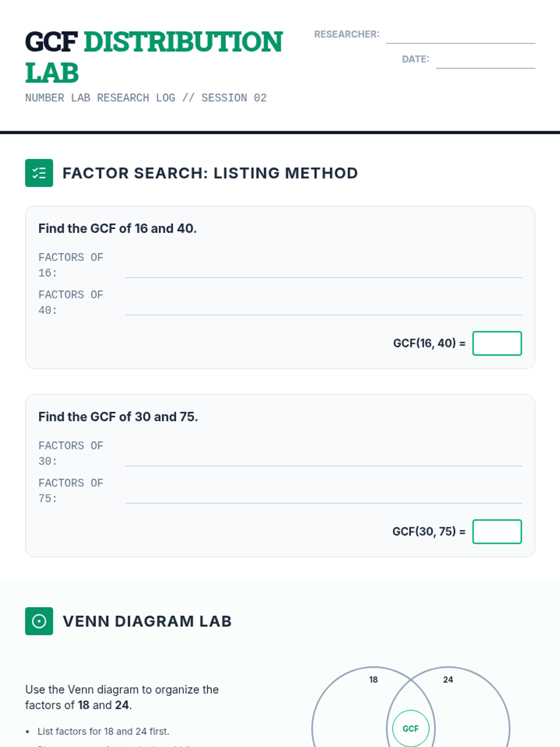
Task: Click the Factor Search: Listing Method heading
Action: (210, 173)
